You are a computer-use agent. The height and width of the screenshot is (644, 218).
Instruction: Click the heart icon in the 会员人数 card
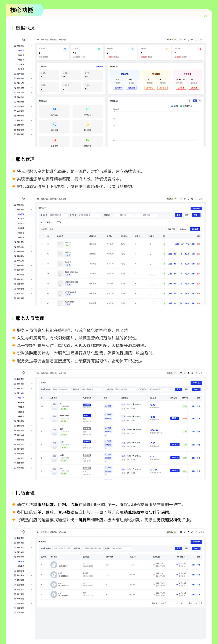coord(201,49)
